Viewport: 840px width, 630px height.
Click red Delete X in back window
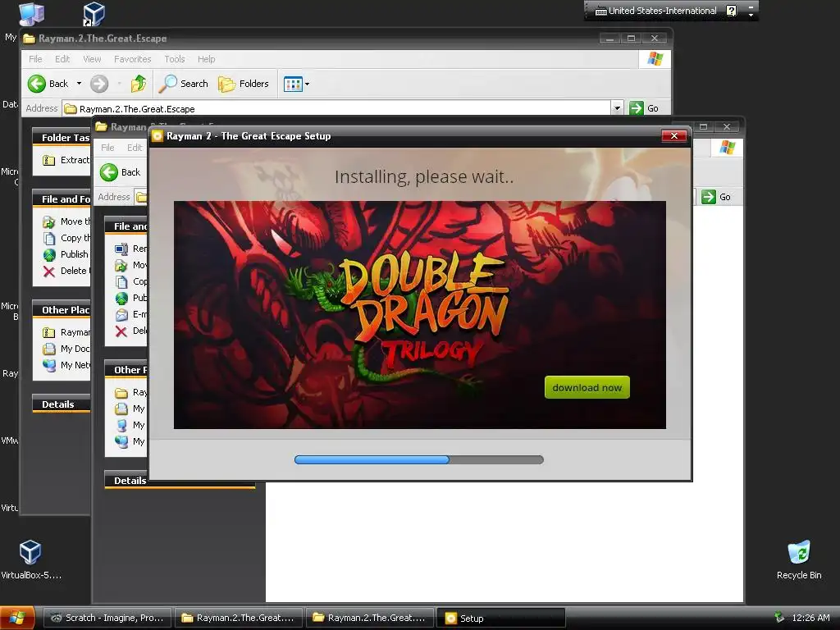[48, 271]
